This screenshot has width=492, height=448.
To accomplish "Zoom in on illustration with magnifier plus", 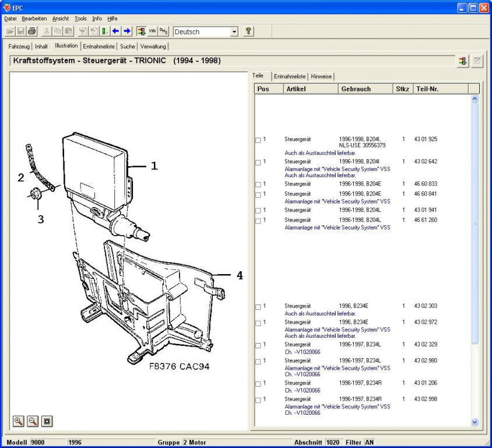I will (19, 421).
